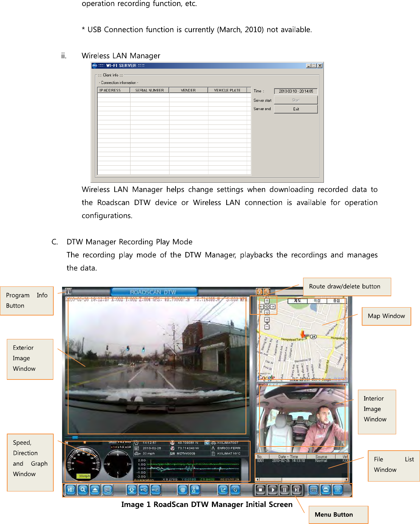Pan the map up with the up arrow
This screenshot has height=524, width=420.
pos(267,301)
